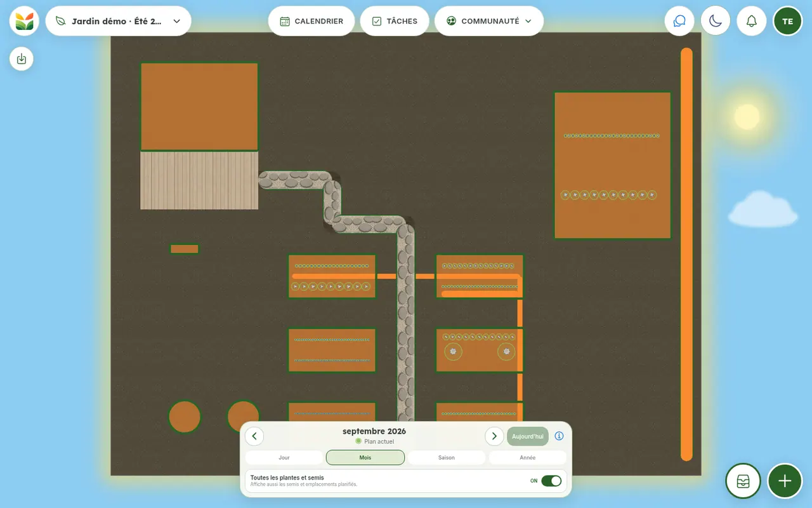
Task: Select the right round planter pot
Action: 244,417
